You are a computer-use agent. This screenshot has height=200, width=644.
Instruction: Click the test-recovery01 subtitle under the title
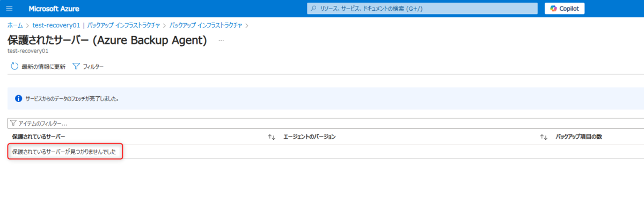(x=28, y=52)
